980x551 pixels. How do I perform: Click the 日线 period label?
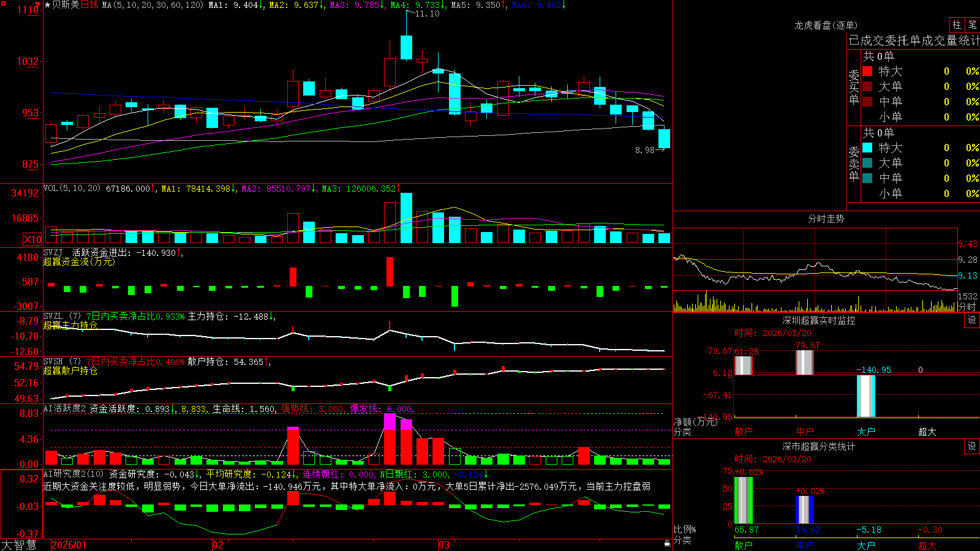pos(89,5)
